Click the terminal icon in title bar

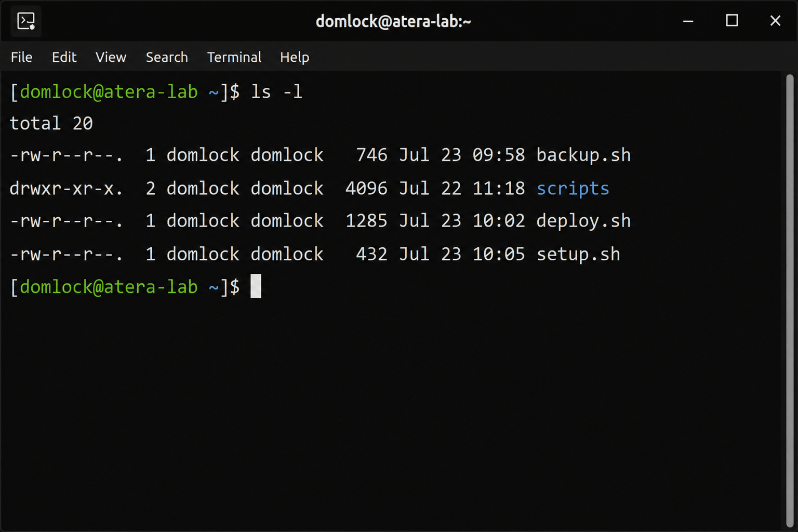[x=26, y=22]
